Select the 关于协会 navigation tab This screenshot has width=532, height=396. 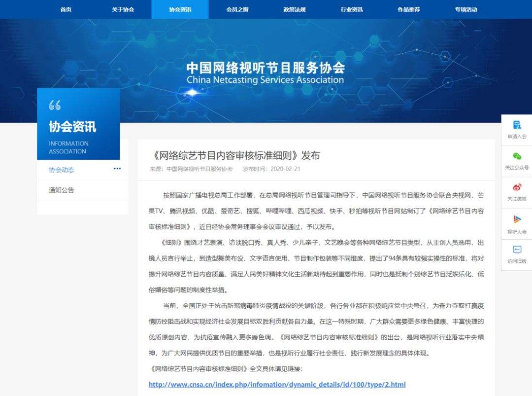tap(123, 9)
